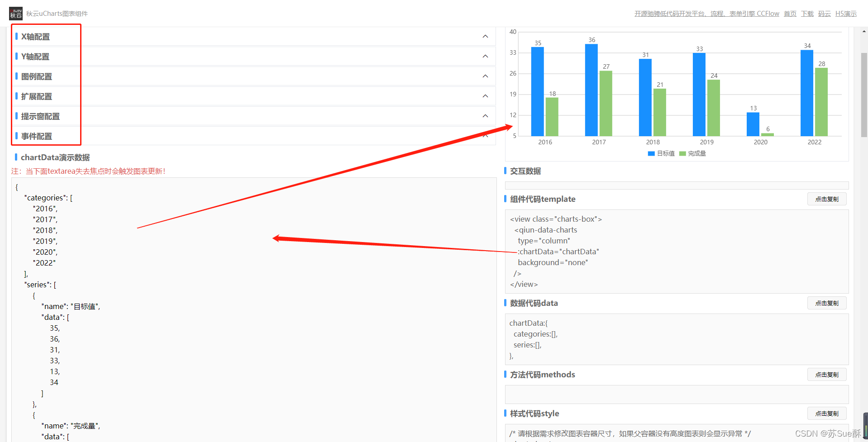The width and height of the screenshot is (868, 442).
Task: Click the red textarea blur note text
Action: pos(88,171)
